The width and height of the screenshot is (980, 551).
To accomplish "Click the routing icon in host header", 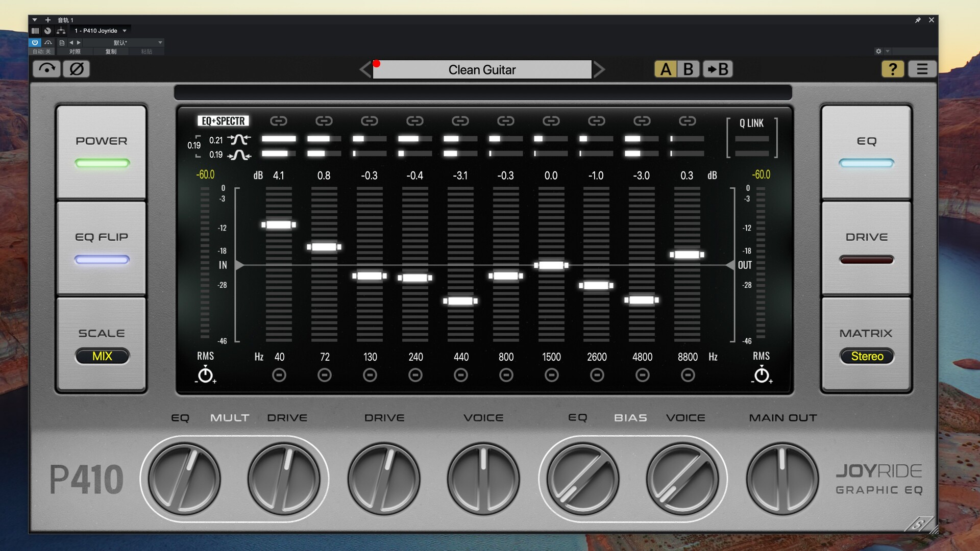I will pos(61,31).
